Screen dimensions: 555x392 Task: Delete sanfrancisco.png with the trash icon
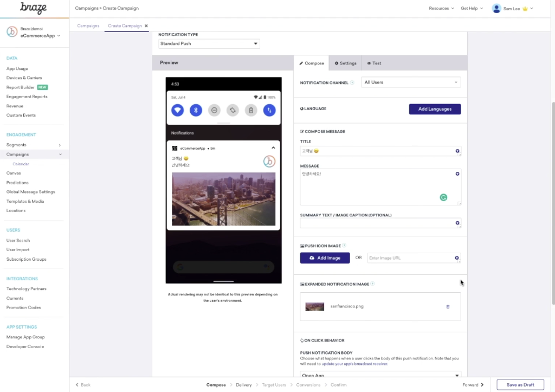[x=448, y=307]
